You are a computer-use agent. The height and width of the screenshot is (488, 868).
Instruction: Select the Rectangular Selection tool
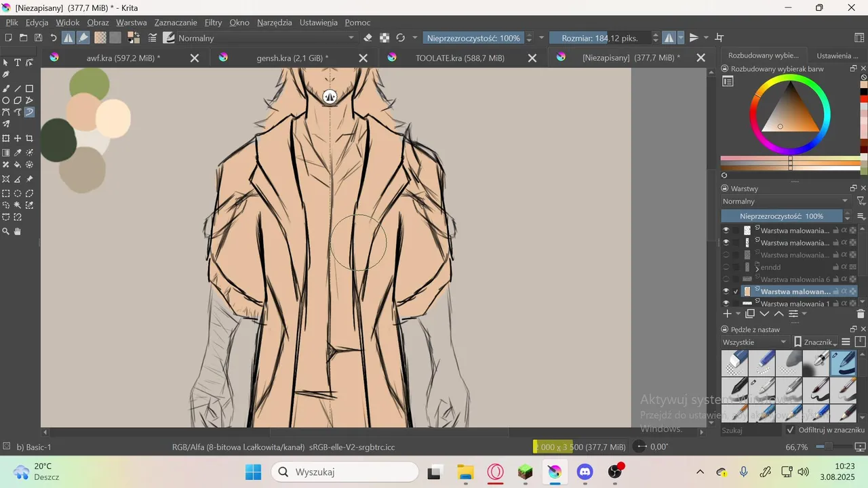[6, 193]
